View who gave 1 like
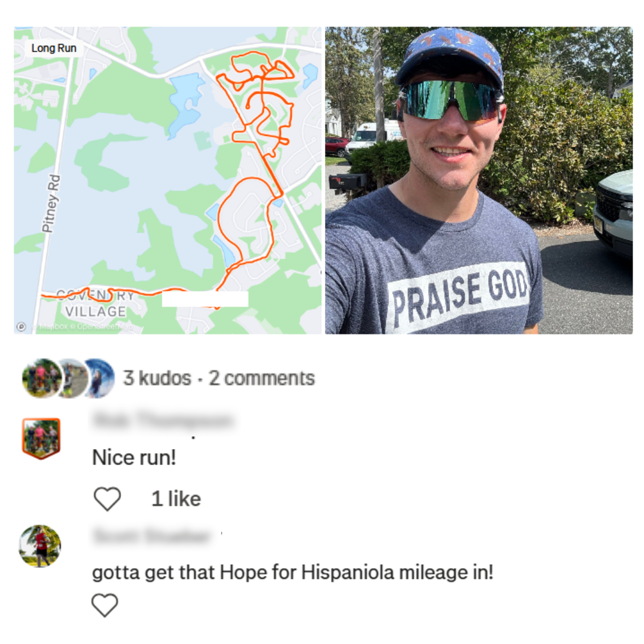 click(x=176, y=499)
